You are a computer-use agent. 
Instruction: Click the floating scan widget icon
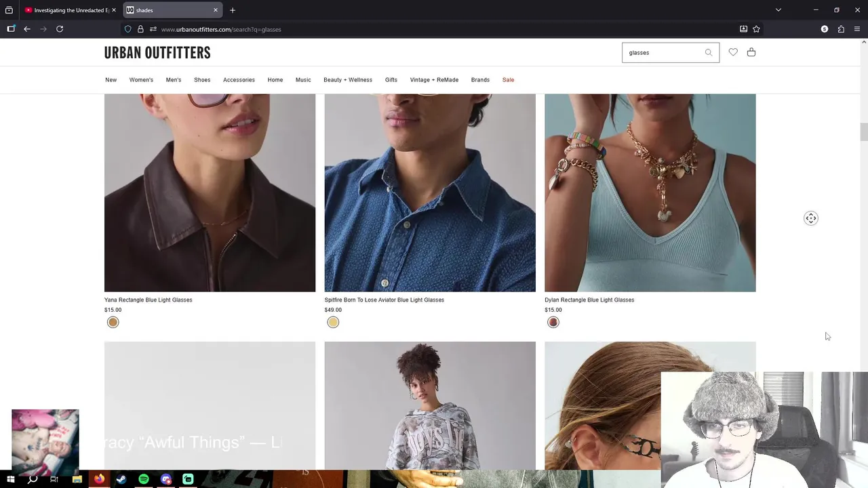(811, 218)
